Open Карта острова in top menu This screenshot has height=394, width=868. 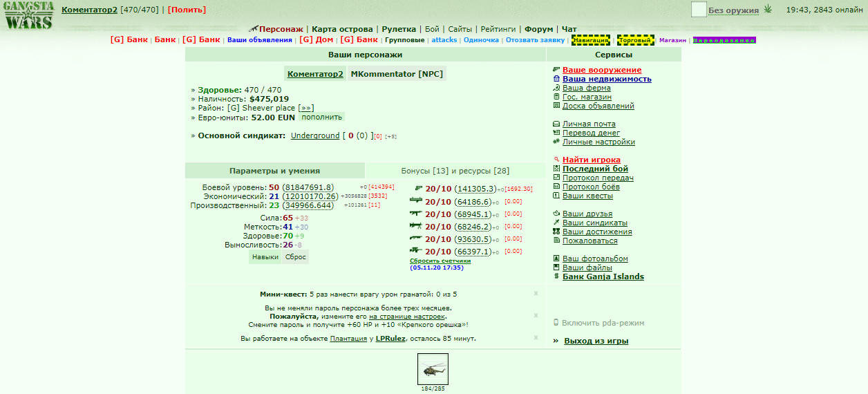(x=342, y=29)
